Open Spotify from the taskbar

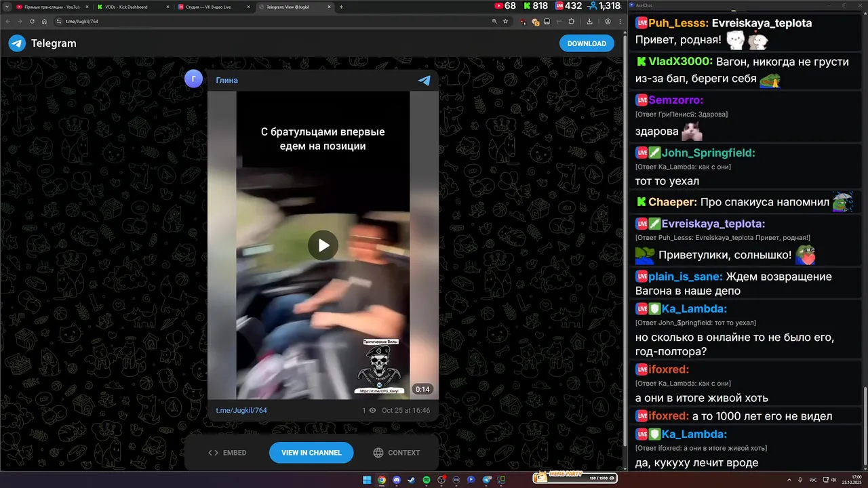(427, 480)
